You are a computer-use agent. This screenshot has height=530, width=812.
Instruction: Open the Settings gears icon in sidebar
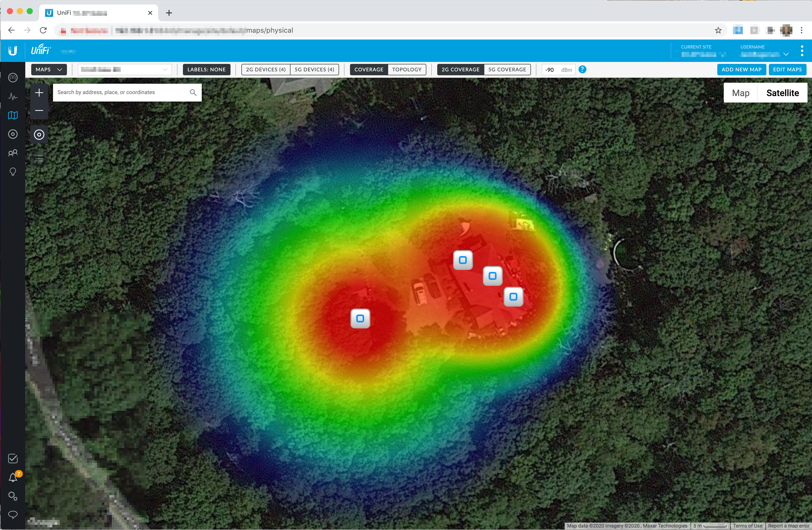click(13, 496)
